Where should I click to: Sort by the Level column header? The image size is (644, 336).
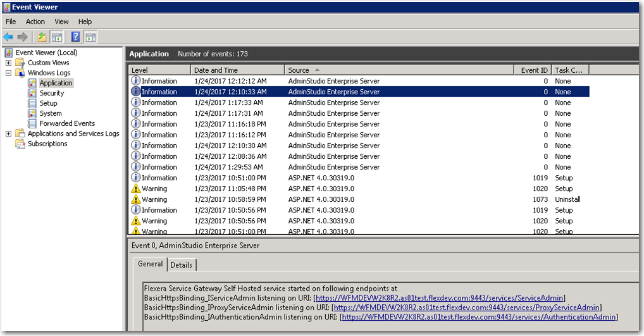click(160, 70)
